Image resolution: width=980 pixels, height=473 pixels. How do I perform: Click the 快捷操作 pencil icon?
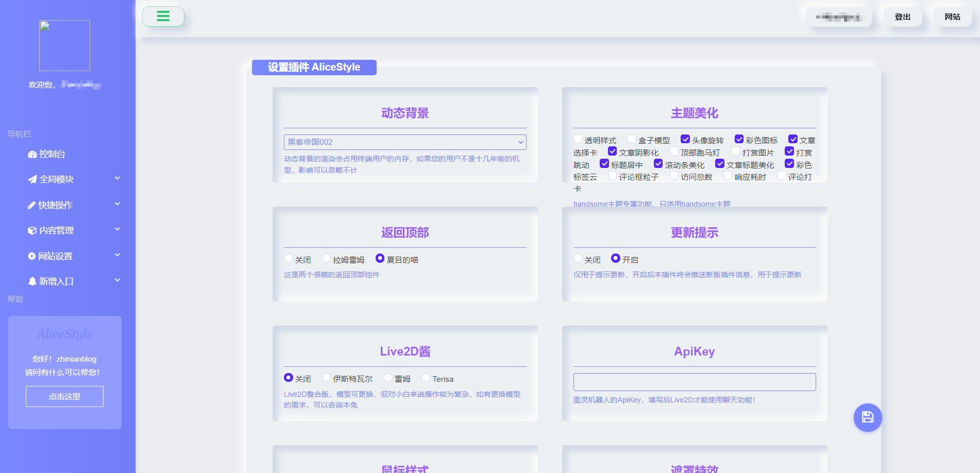click(32, 205)
